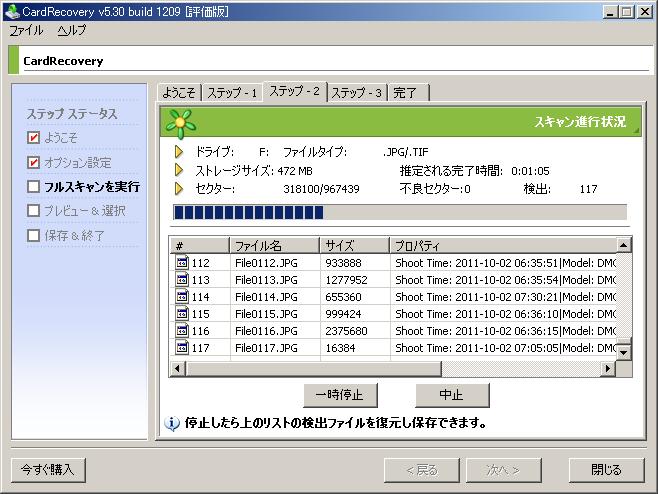
Task: Switch to the ステップ - 3 tab
Action: click(x=357, y=92)
